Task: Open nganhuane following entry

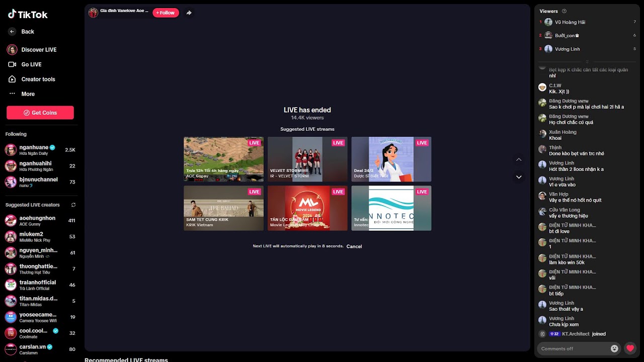Action: point(40,150)
